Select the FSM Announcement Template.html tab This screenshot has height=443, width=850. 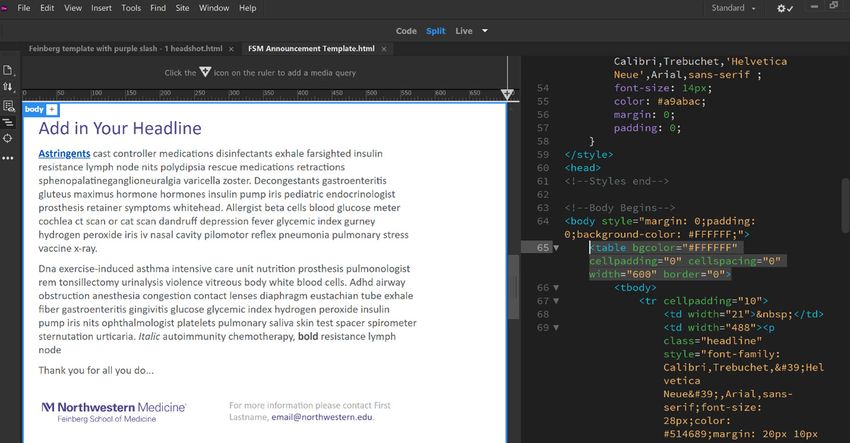311,49
